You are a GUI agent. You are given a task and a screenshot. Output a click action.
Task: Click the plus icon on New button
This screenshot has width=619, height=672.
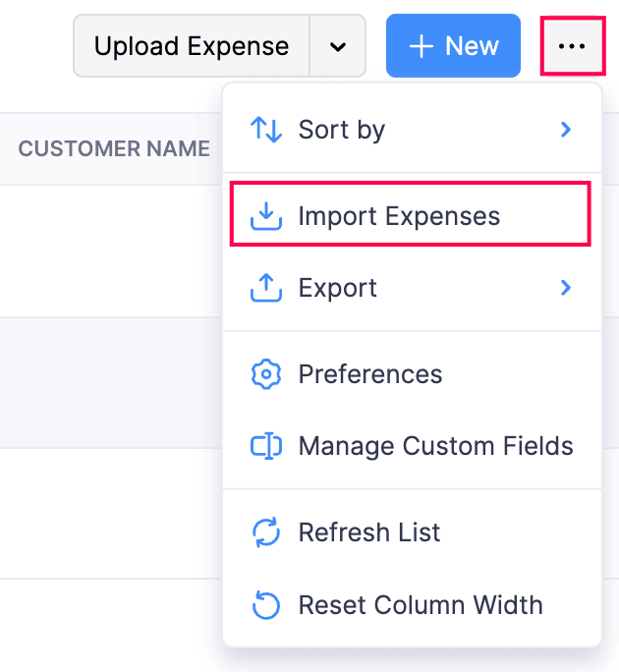tap(421, 46)
